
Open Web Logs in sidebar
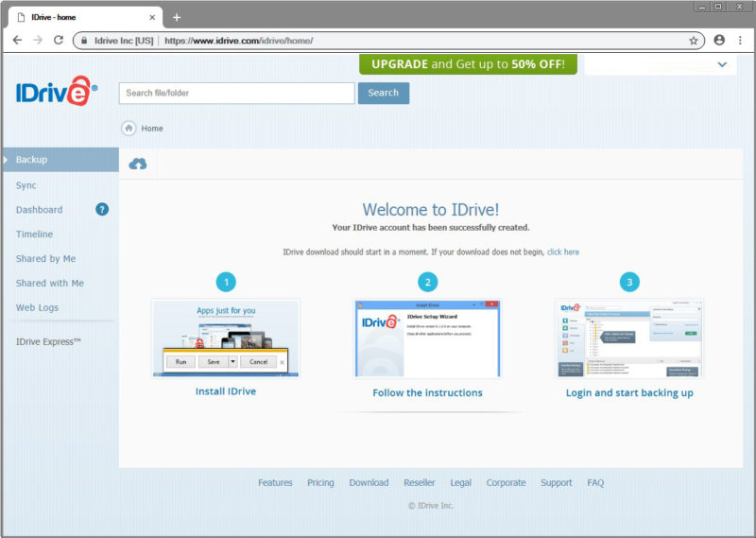point(37,308)
